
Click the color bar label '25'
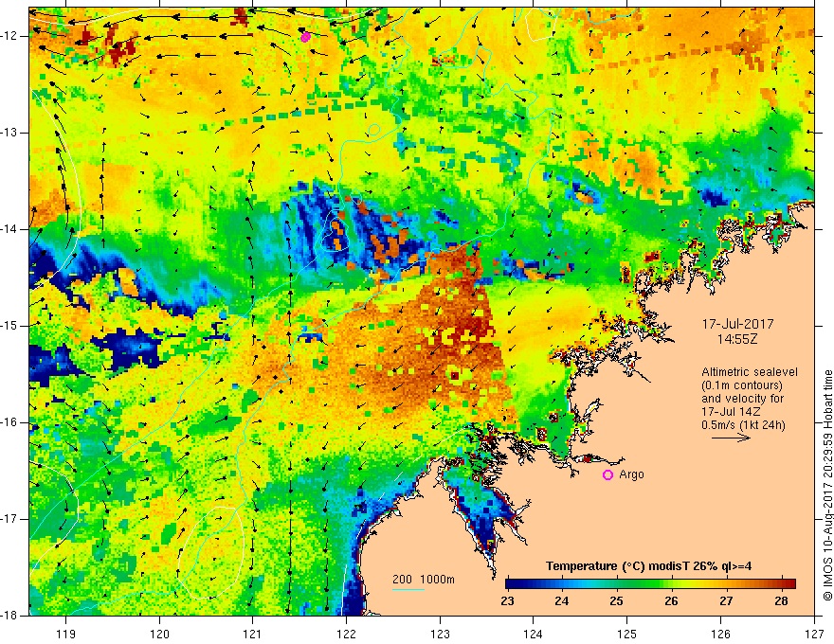point(616,601)
